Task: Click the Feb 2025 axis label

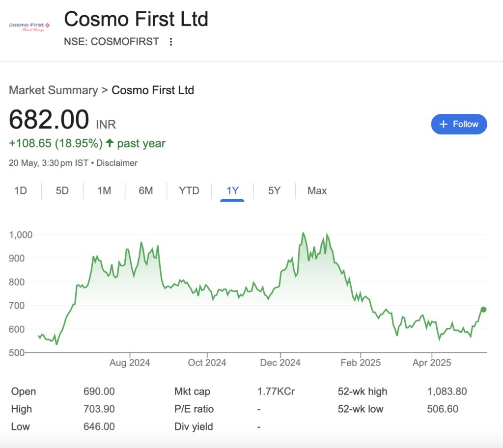Action: click(360, 363)
